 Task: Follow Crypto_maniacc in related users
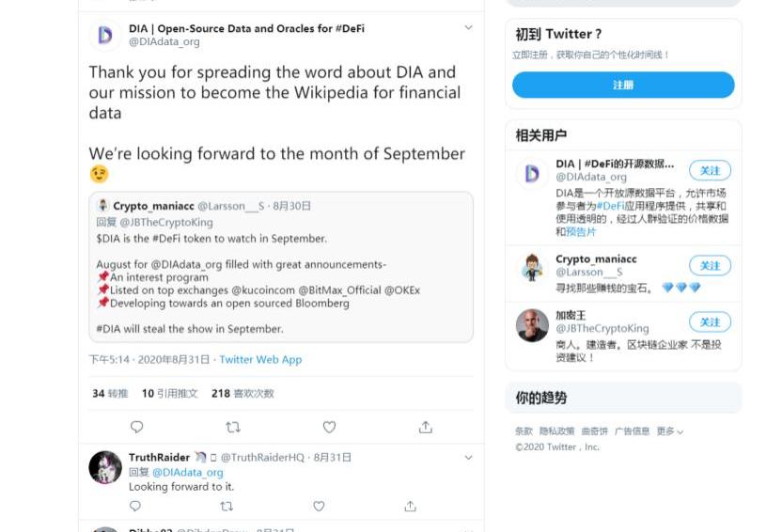coord(710,265)
